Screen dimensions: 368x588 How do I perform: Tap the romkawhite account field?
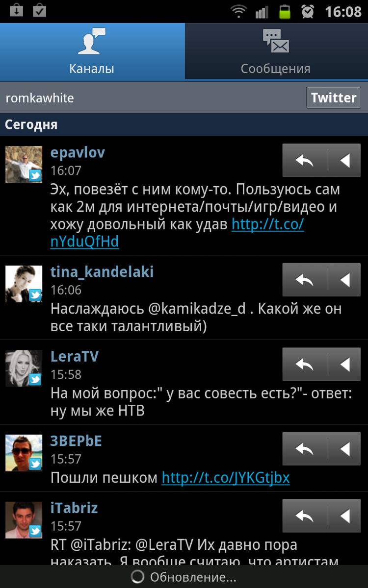tap(152, 98)
